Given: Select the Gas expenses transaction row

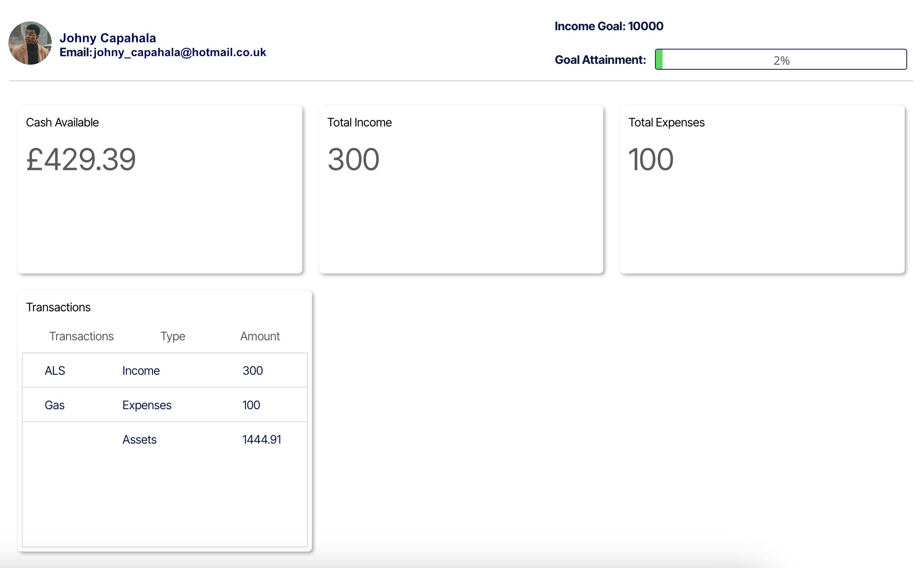Looking at the screenshot, I should (x=164, y=405).
